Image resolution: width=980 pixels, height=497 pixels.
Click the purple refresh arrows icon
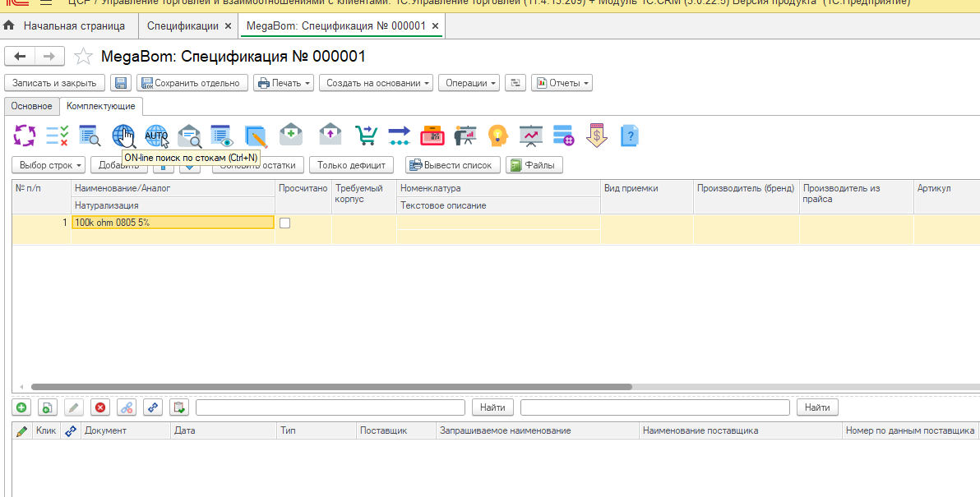tap(25, 135)
